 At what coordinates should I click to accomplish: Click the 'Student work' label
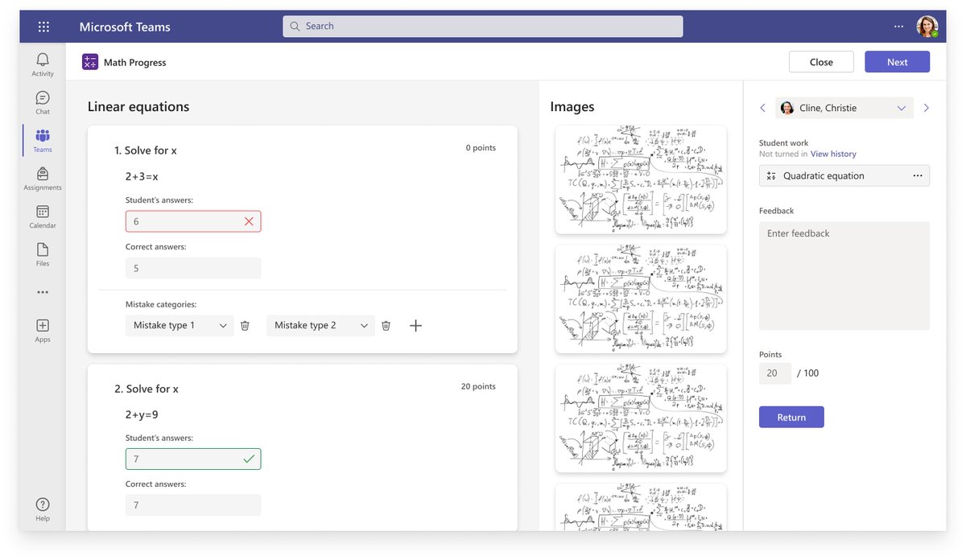point(784,143)
